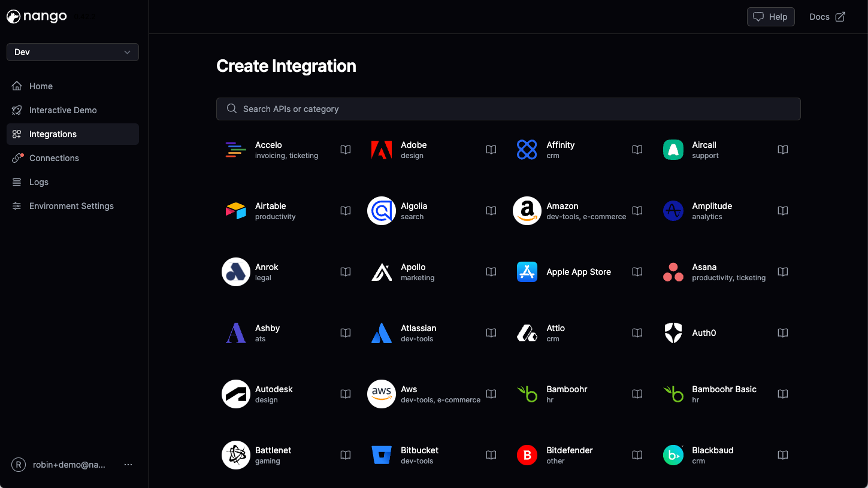Open docs book icon for Affinity

tap(637, 150)
